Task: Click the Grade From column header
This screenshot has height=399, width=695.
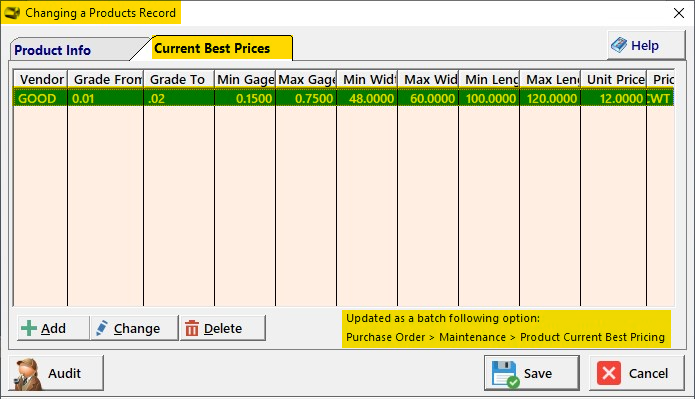Action: (106, 79)
